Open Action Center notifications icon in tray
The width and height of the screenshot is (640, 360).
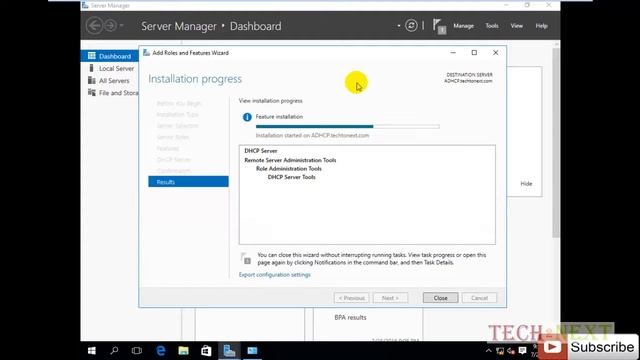click(522, 351)
